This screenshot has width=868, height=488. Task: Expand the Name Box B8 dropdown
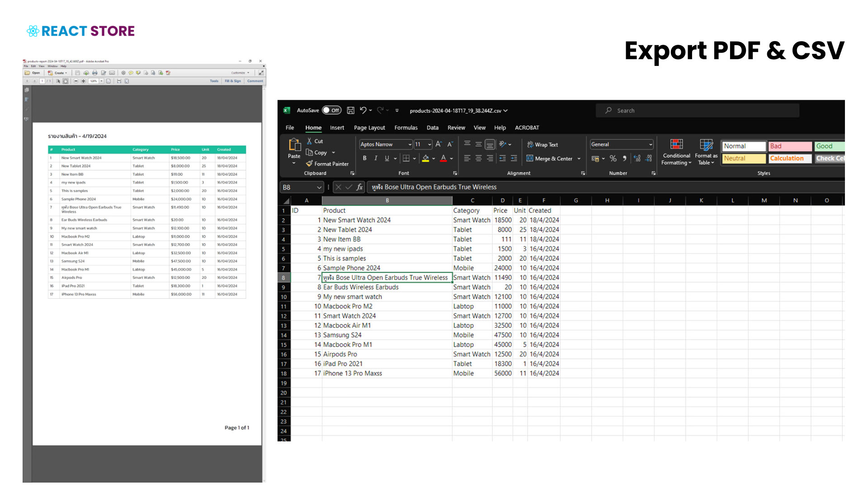[x=319, y=187]
